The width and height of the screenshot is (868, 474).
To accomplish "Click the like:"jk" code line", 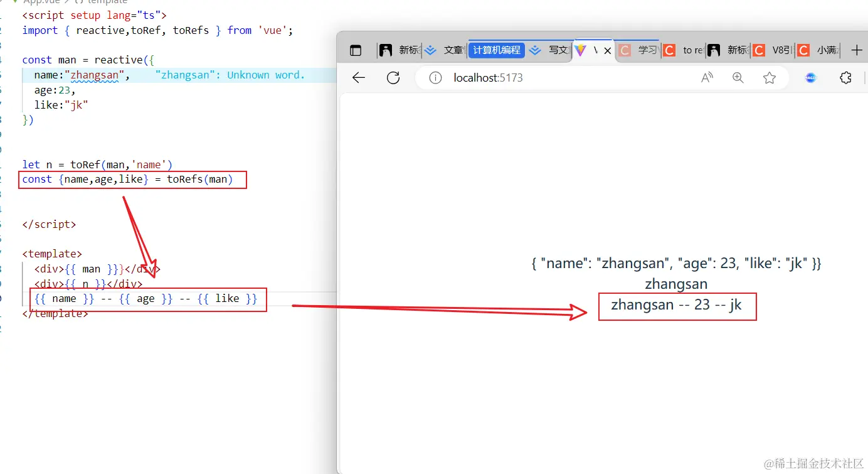I will point(61,105).
